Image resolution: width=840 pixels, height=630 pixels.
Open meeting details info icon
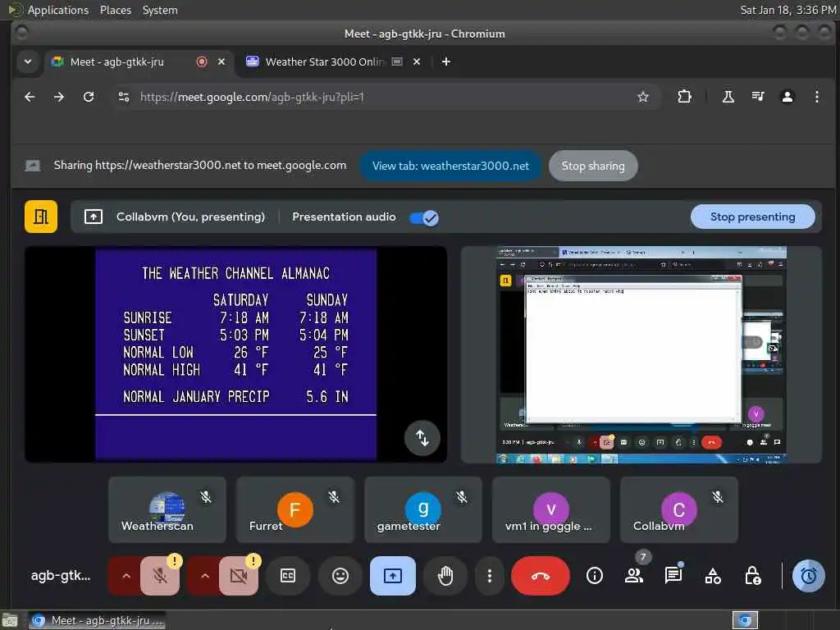595,576
